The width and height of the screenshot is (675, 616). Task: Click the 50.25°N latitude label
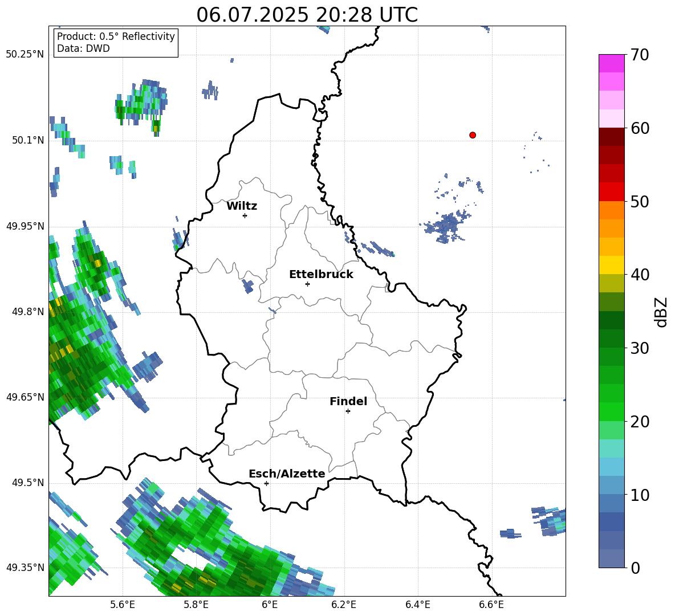(x=25, y=55)
